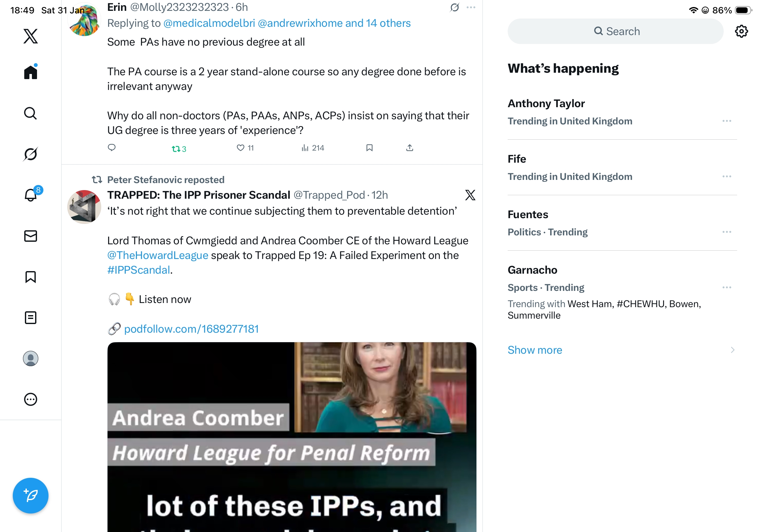Repost Erin's tweet showing 3 reposts
The image size is (762, 532).
coord(179,149)
